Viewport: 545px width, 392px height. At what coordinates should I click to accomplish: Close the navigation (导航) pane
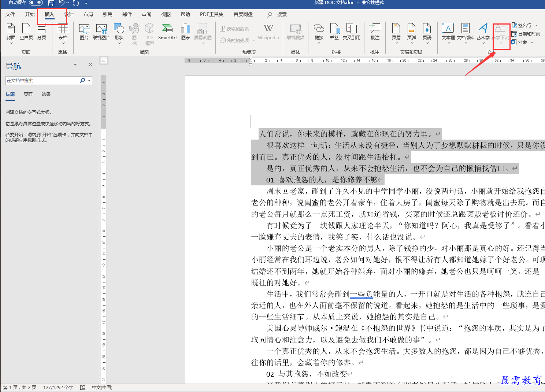click(x=90, y=64)
